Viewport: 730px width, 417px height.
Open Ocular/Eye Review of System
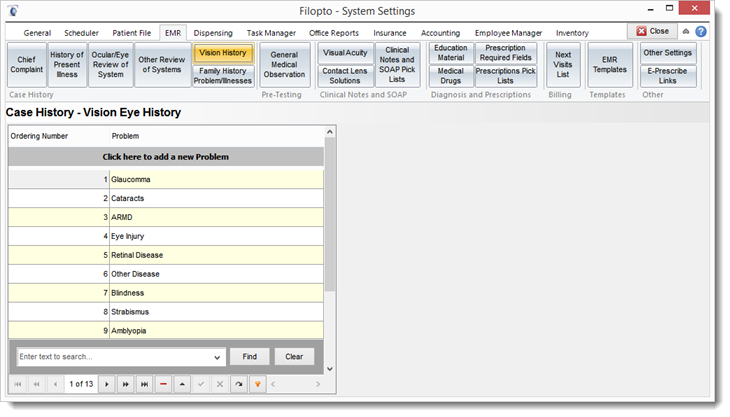pos(110,65)
